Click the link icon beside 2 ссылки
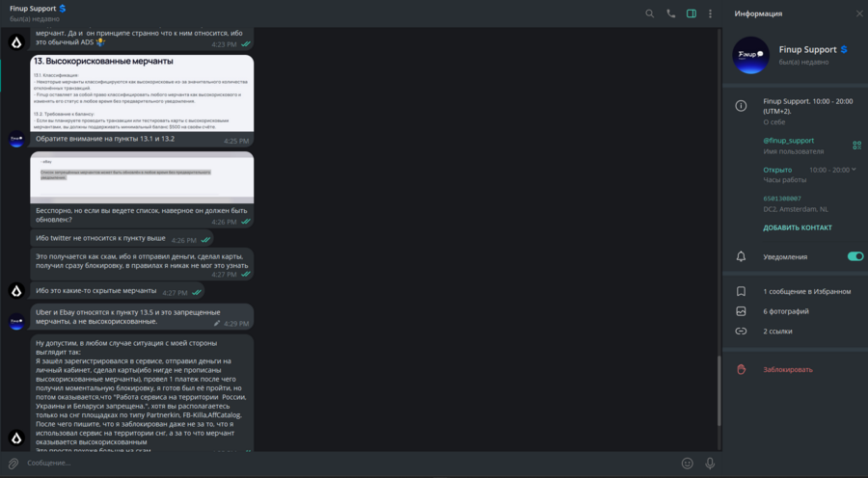Viewport: 868px width, 478px height. coord(741,332)
